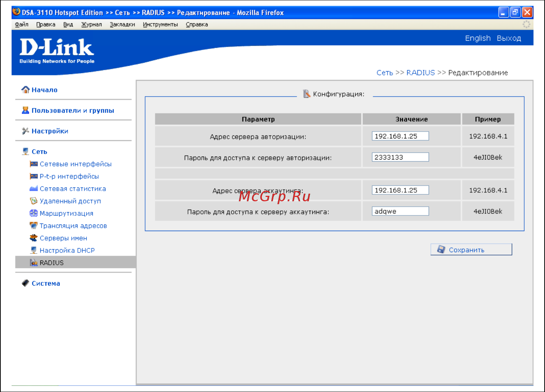Focus the authorization server address field
This screenshot has height=392, width=545.
point(400,136)
